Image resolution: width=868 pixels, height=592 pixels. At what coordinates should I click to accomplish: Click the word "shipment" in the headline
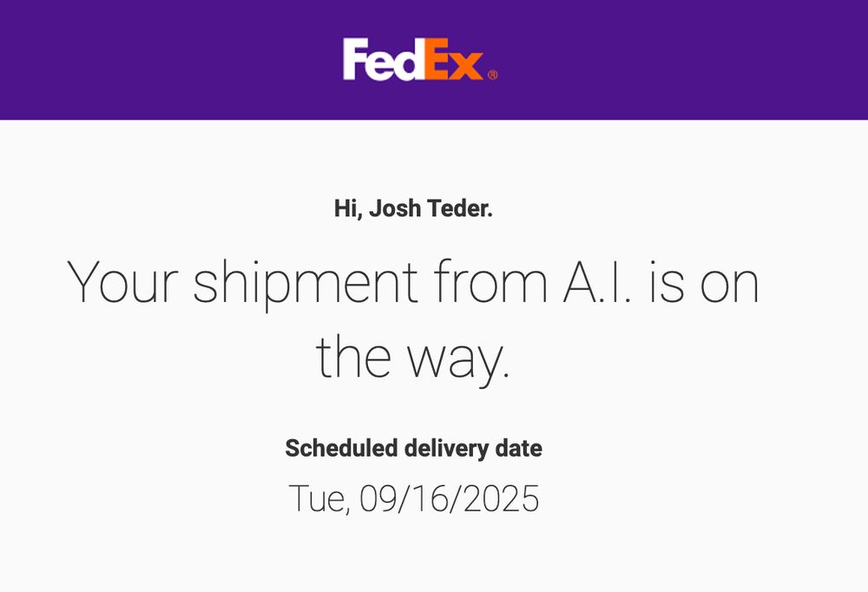click(306, 286)
